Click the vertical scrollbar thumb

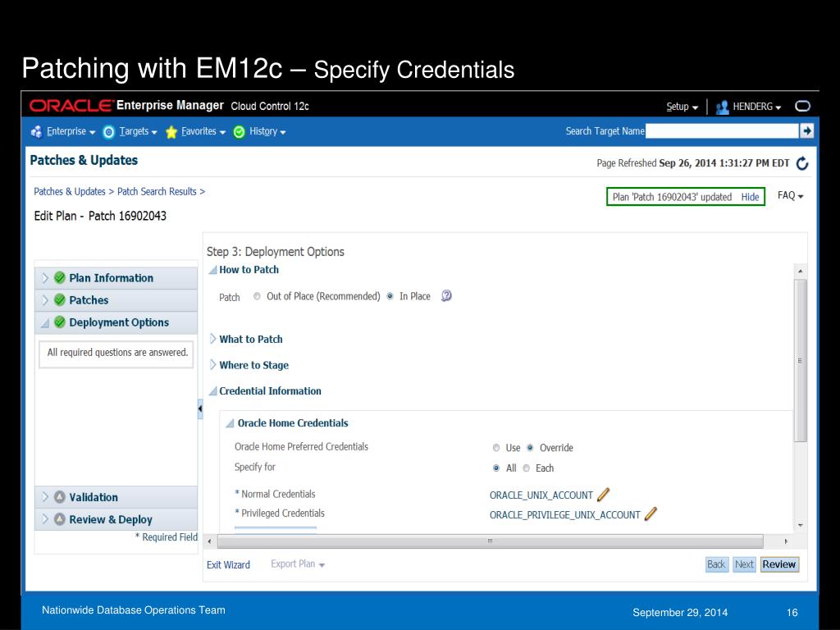(x=800, y=360)
